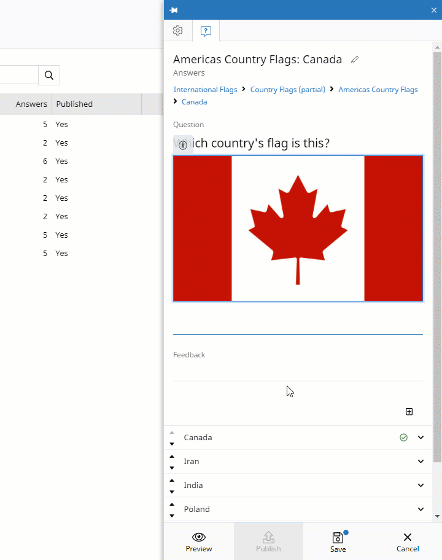Select the Canada flag image

tap(298, 229)
